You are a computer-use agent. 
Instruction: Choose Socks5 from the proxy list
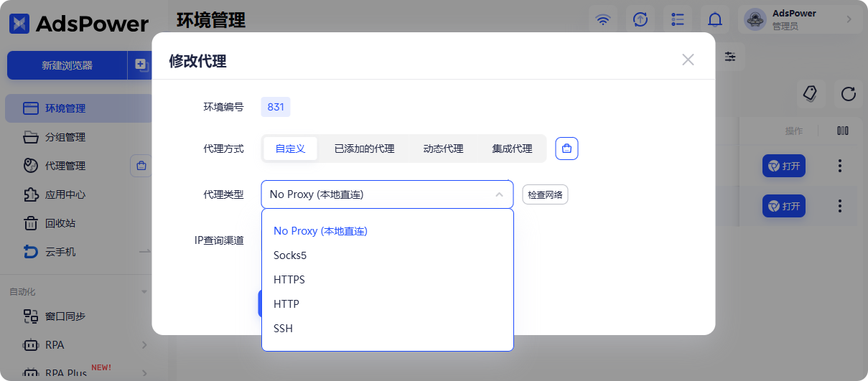388,255
